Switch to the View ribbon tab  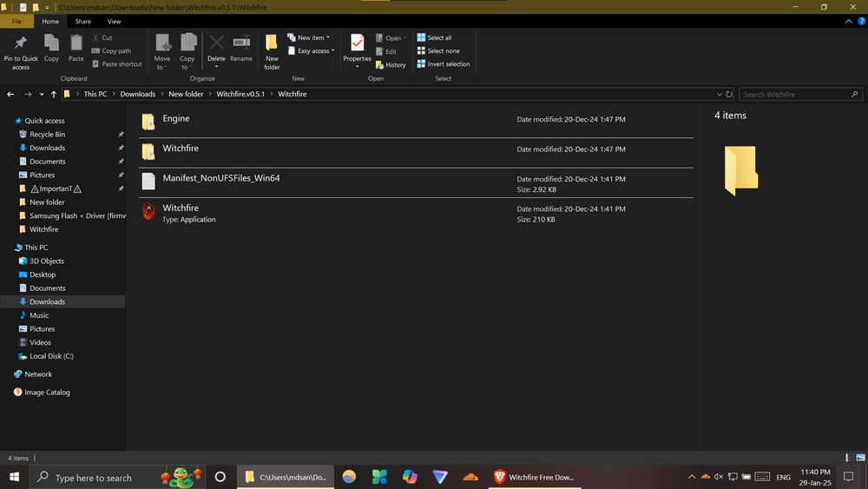tap(114, 21)
